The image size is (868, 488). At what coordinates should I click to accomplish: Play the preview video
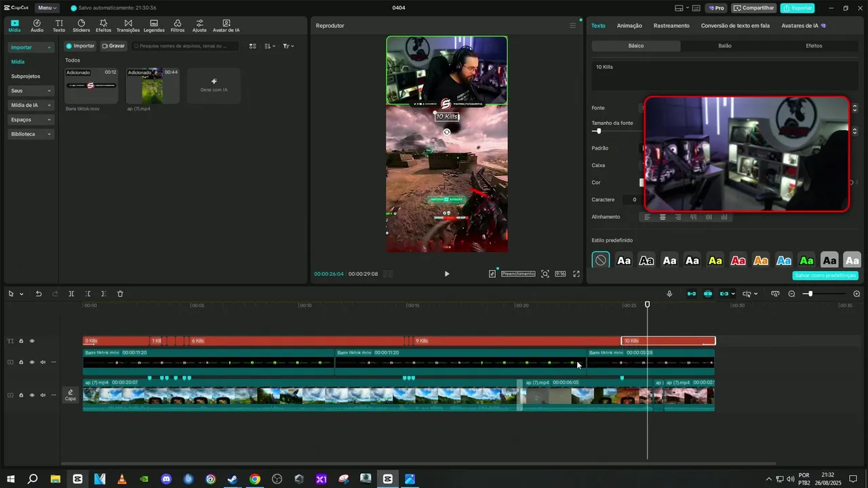tap(447, 274)
